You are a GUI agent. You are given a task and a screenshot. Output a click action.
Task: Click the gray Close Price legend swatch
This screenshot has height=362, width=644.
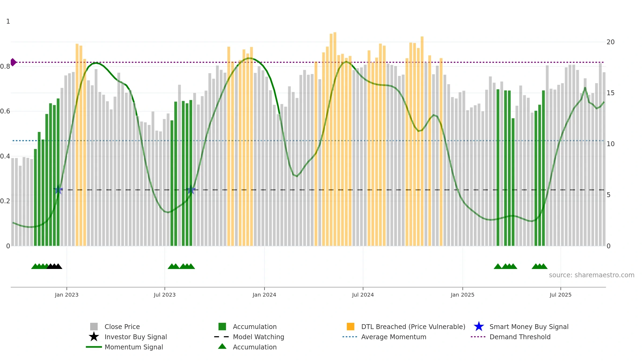[x=94, y=327]
